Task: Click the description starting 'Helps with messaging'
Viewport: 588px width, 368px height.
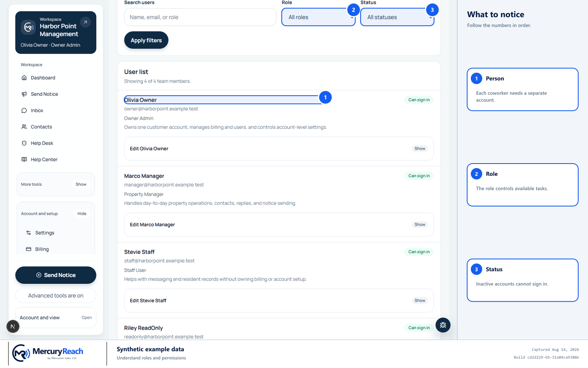Action: tap(215, 279)
